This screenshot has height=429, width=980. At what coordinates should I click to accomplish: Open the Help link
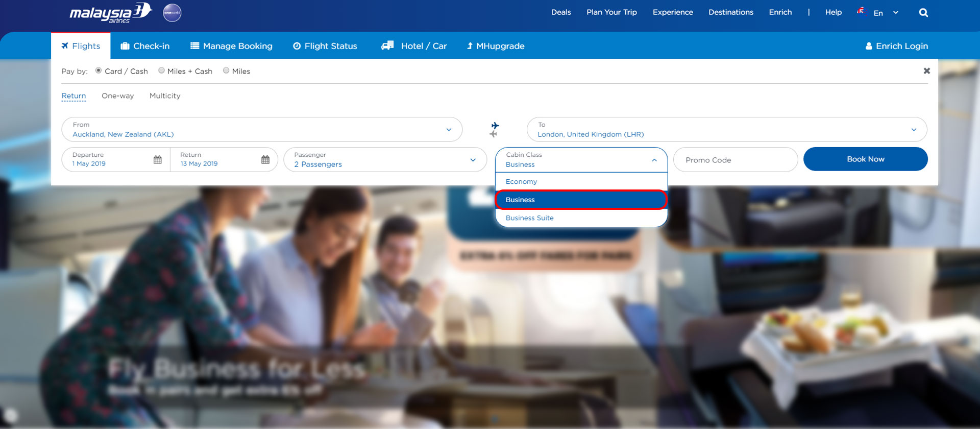tap(834, 12)
